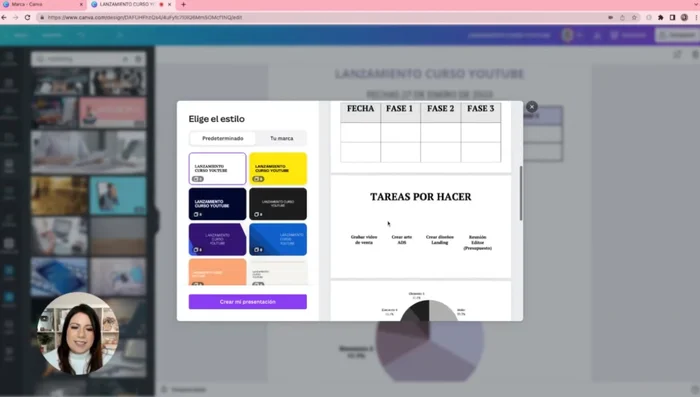Click the TAREAS POR HACER preview heading
The image size is (700, 397).
421,197
